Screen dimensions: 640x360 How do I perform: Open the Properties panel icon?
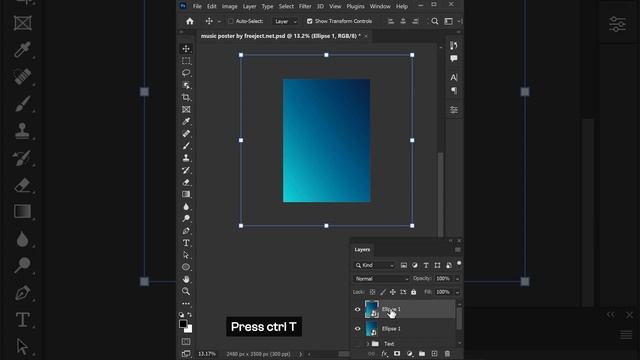[x=453, y=110]
